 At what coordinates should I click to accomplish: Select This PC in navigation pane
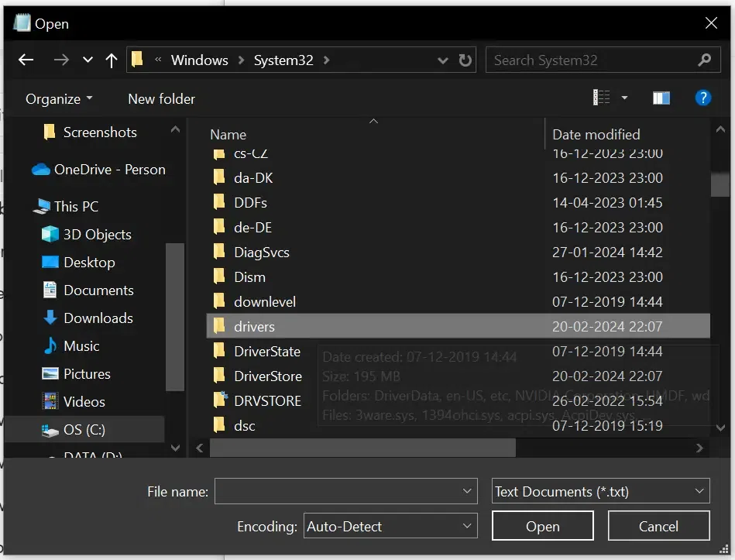[66, 206]
